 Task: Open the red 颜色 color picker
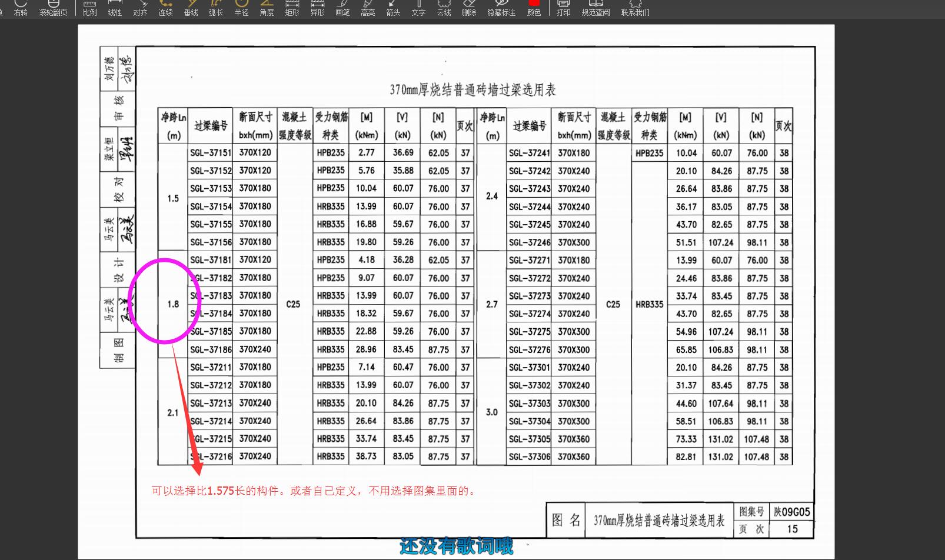point(534,8)
